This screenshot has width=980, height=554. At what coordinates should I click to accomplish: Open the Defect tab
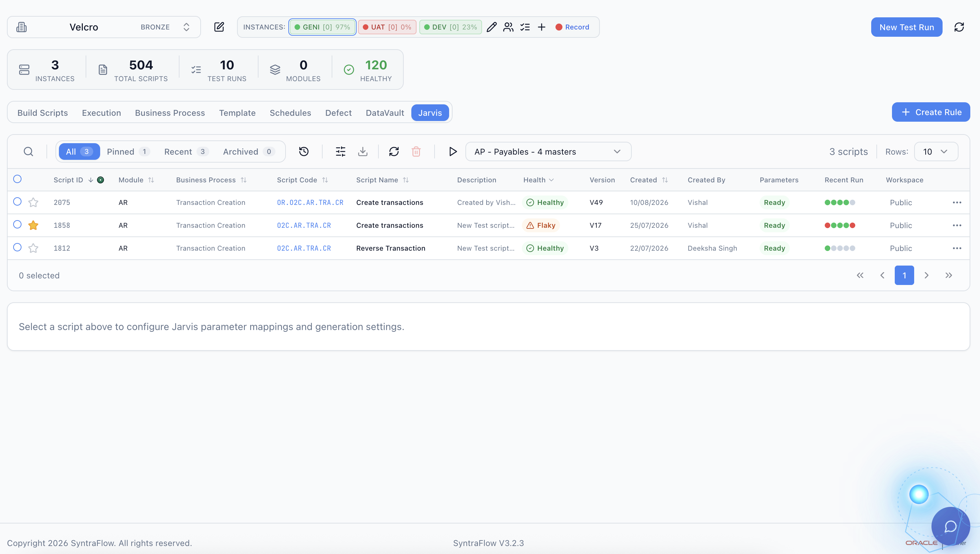tap(339, 113)
